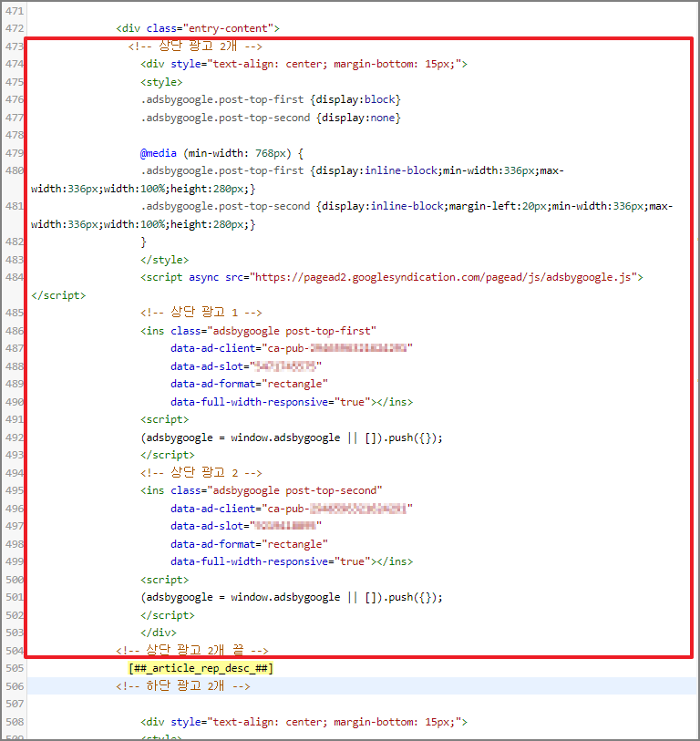Image resolution: width=700 pixels, height=741 pixels.
Task: Click the closing script tag on line 502
Action: pyautogui.click(x=168, y=615)
